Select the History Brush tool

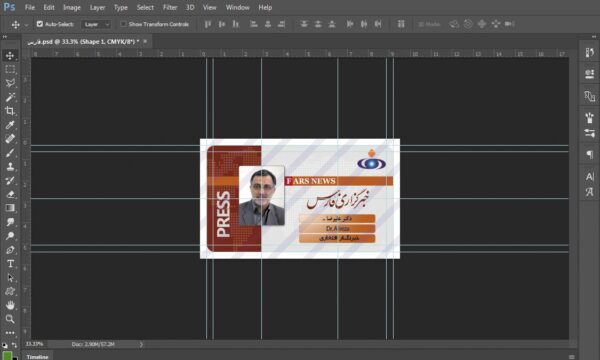click(10, 180)
